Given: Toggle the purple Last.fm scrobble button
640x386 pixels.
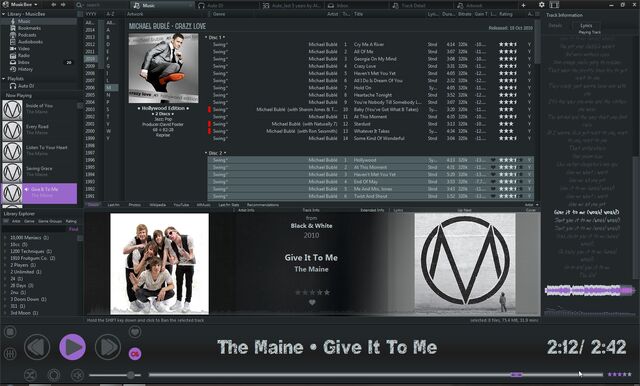Looking at the screenshot, I should 135,353.
